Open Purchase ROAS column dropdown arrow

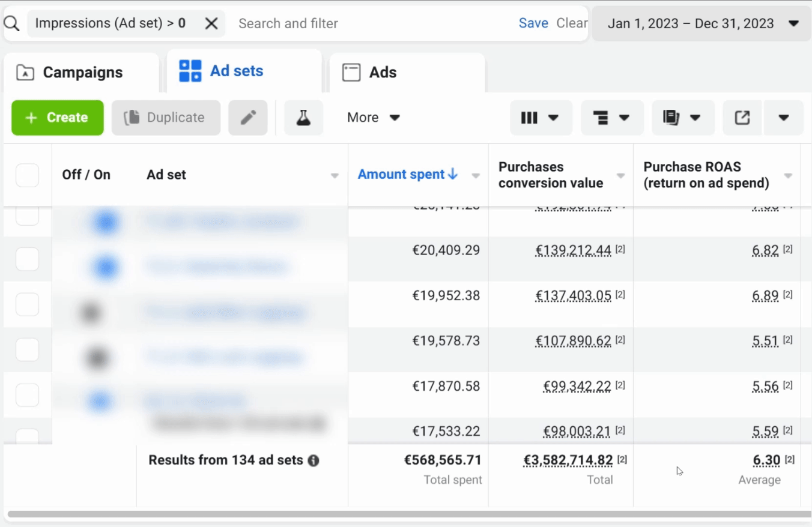point(788,176)
